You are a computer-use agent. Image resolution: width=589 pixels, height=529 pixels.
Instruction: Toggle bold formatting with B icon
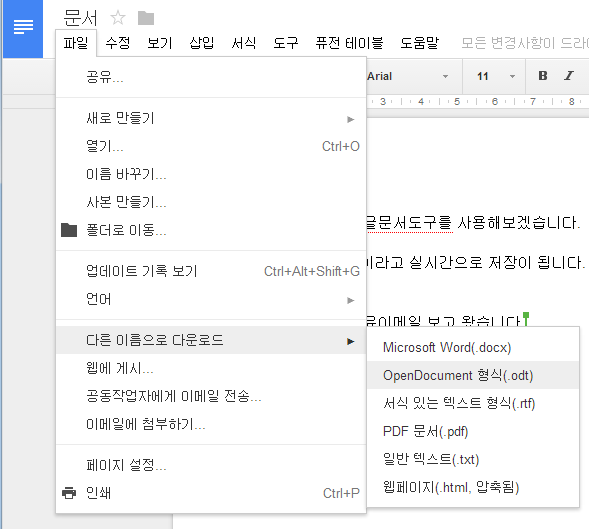coord(542,76)
